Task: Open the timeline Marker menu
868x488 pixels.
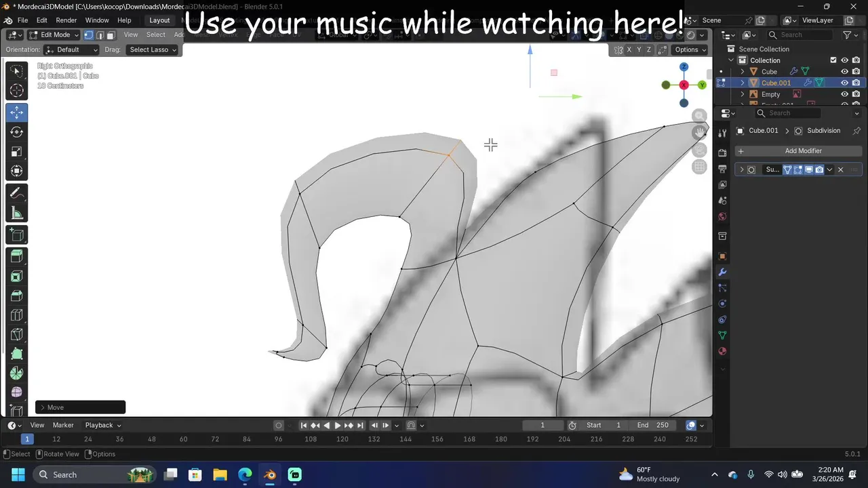Action: (63, 425)
